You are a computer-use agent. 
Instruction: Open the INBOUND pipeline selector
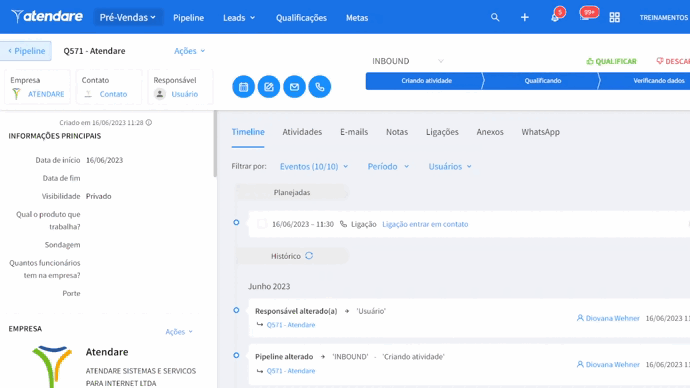click(x=408, y=61)
